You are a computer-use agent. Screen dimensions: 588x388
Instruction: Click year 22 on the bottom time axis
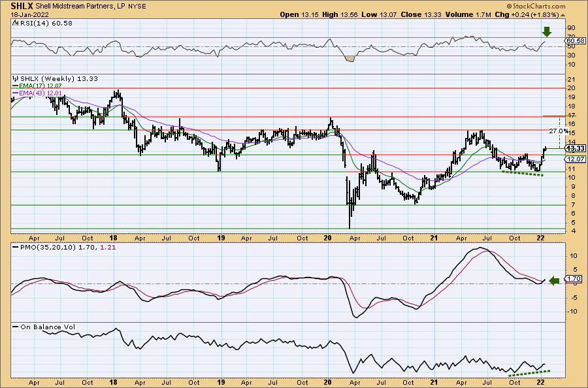(x=540, y=382)
